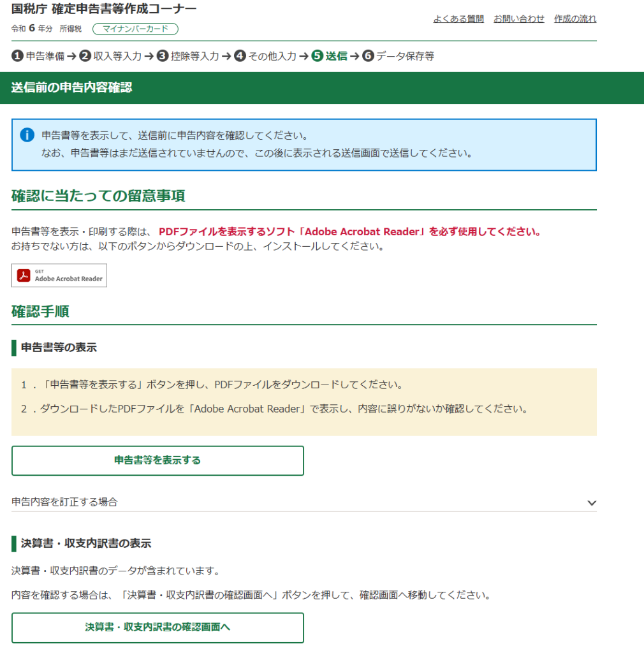Click the マイナンバーカード badge

(x=135, y=29)
